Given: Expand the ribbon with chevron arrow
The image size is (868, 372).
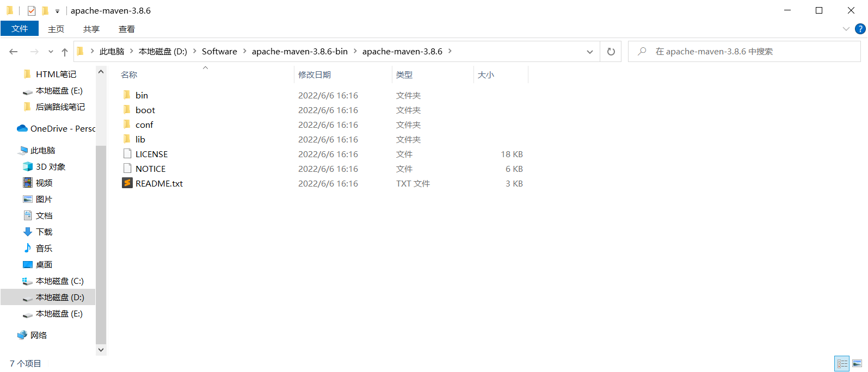Looking at the screenshot, I should (846, 29).
